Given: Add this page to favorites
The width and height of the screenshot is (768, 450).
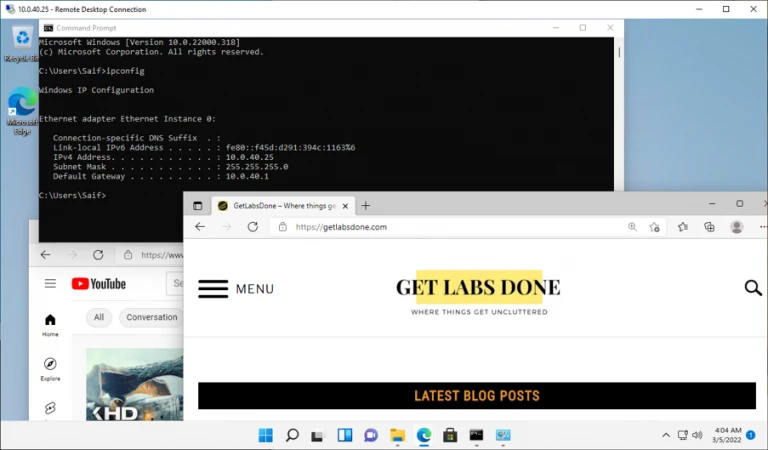Looking at the screenshot, I should point(654,227).
